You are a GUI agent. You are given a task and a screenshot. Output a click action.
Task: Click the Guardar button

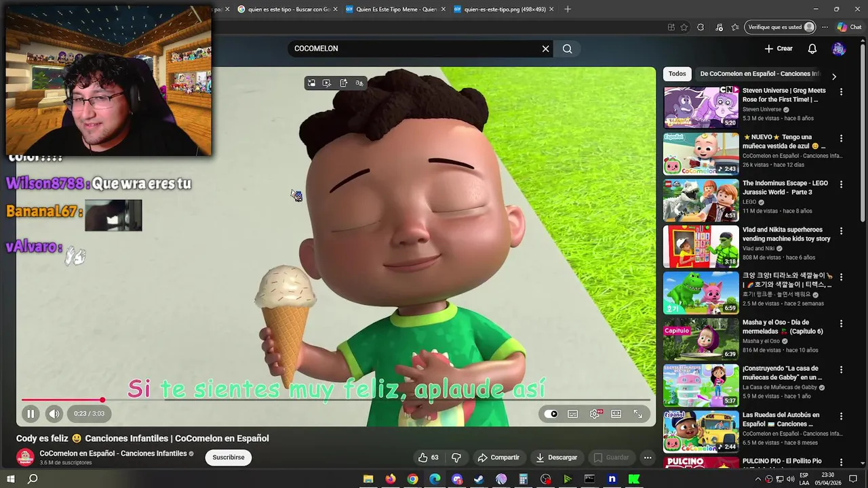click(x=611, y=457)
